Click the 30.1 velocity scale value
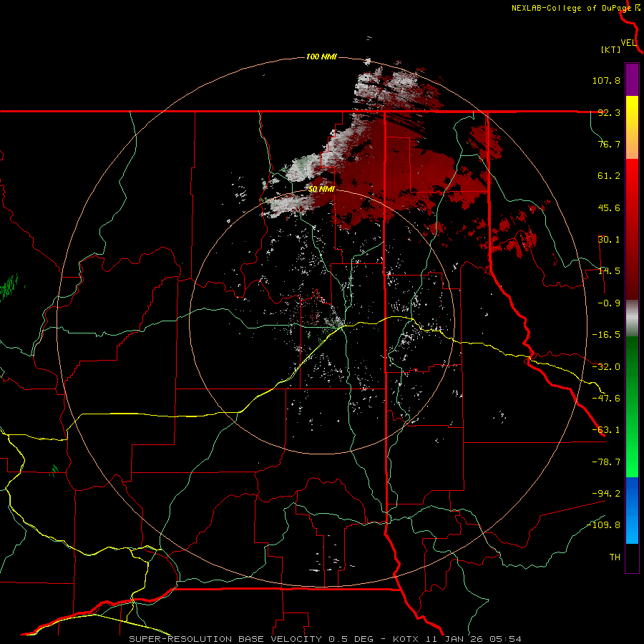 point(609,240)
